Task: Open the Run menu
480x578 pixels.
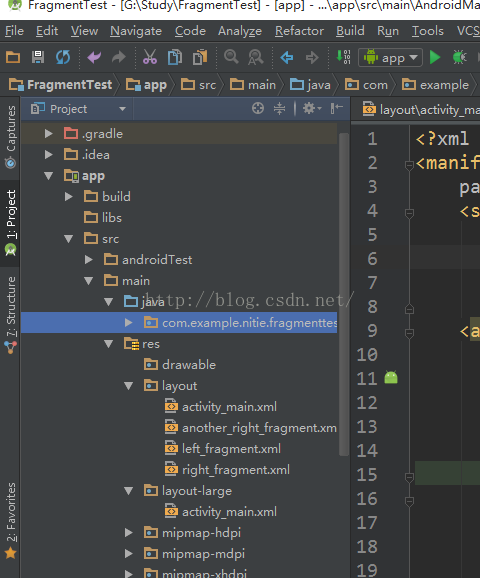Action: [x=388, y=31]
